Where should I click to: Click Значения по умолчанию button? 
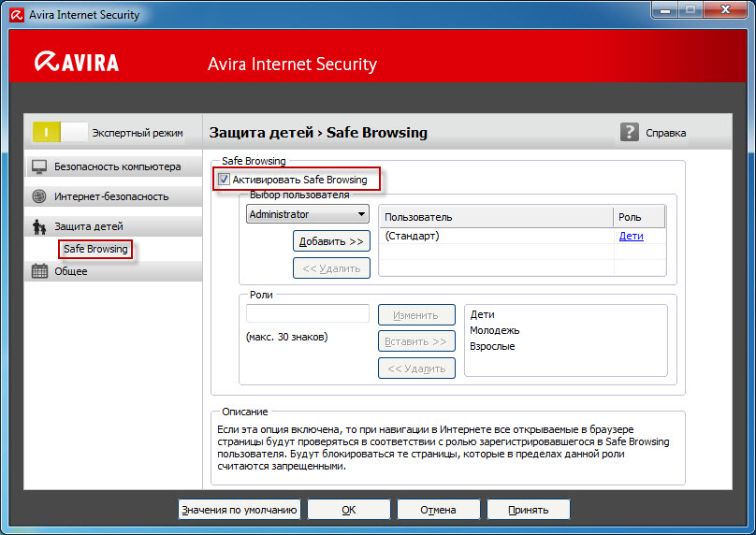coord(240,510)
